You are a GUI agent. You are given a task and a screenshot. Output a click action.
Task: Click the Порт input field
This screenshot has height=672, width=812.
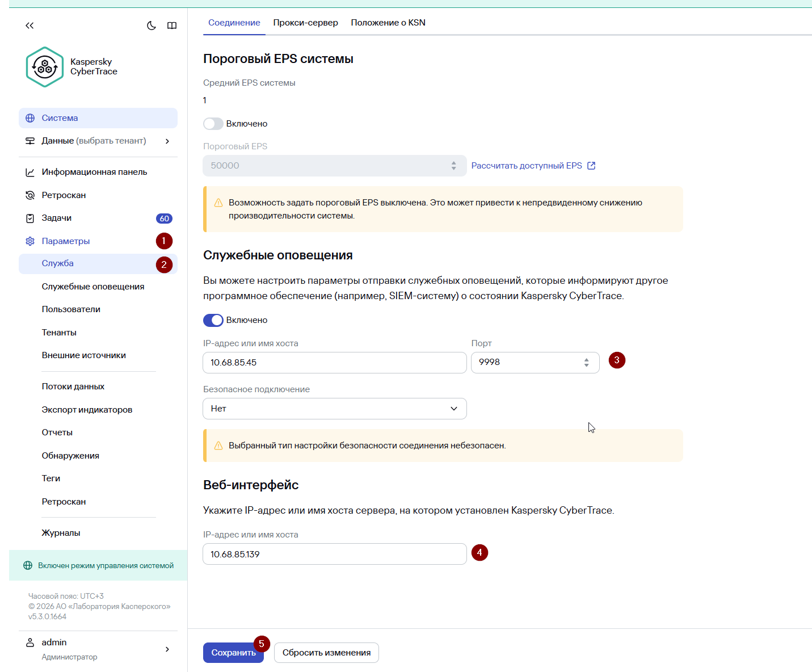point(535,363)
